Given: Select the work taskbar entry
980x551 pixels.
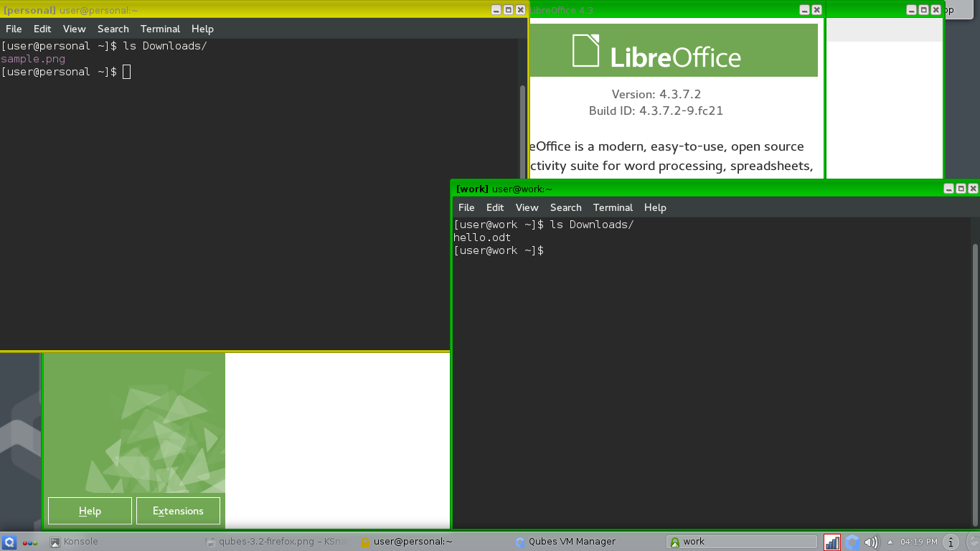Looking at the screenshot, I should click(742, 542).
